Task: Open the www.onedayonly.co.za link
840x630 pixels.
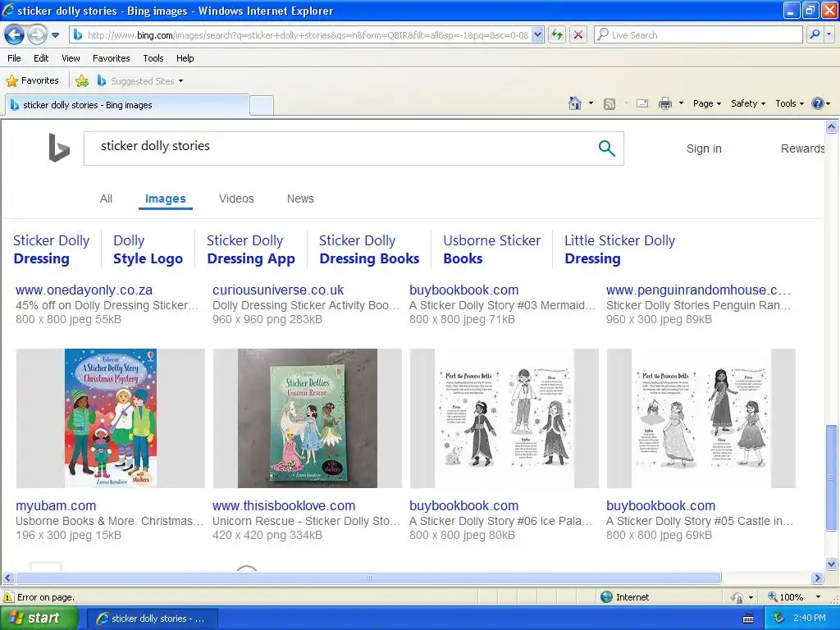Action: (84, 290)
